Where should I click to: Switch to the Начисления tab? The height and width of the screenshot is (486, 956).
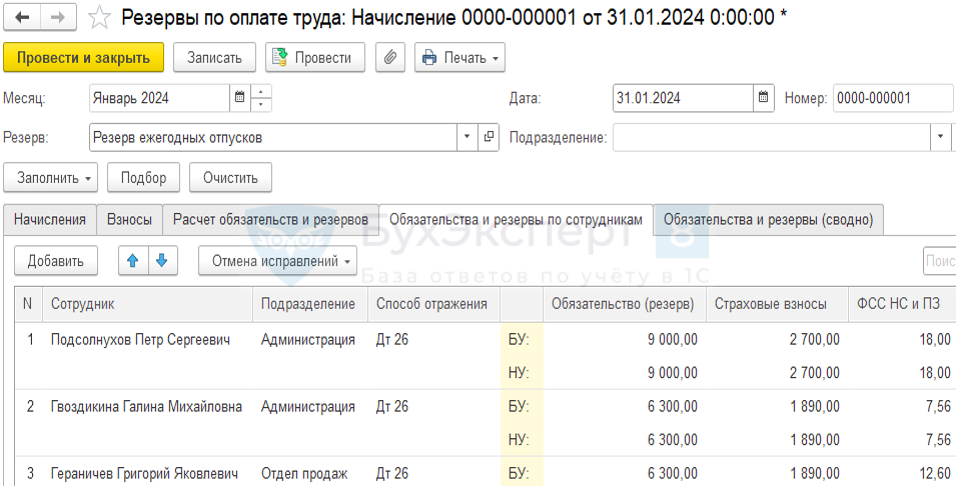[x=50, y=219]
